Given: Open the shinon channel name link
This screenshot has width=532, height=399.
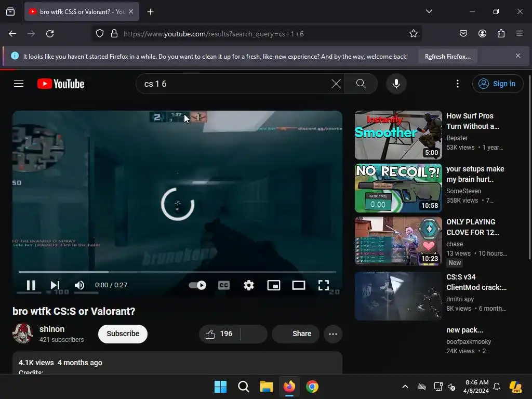Looking at the screenshot, I should (52, 329).
